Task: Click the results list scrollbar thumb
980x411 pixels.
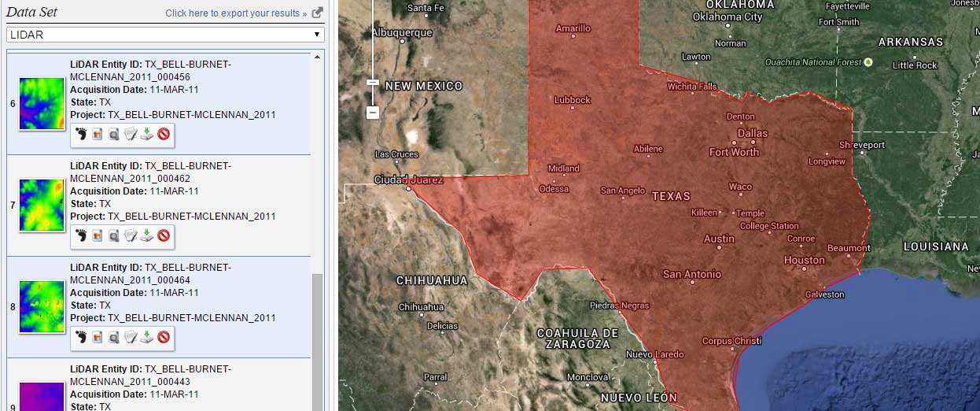Action: [x=318, y=342]
